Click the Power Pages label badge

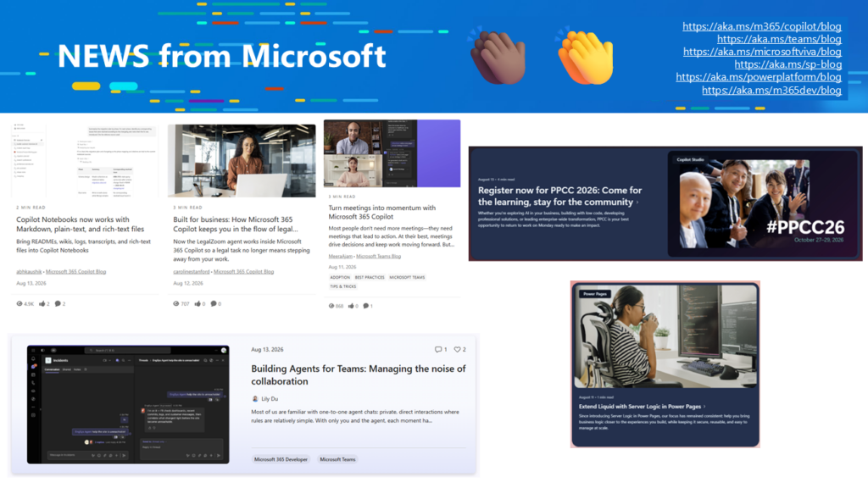point(595,294)
